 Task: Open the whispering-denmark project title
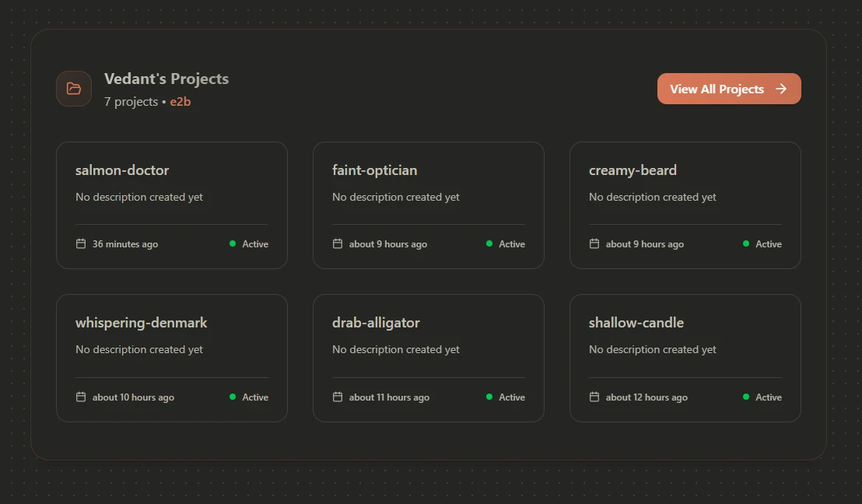141,323
